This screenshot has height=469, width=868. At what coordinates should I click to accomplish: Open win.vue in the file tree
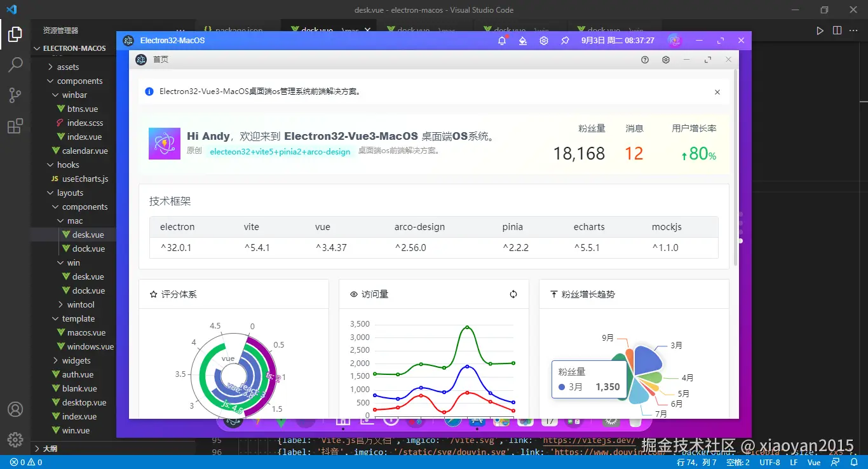tap(76, 430)
